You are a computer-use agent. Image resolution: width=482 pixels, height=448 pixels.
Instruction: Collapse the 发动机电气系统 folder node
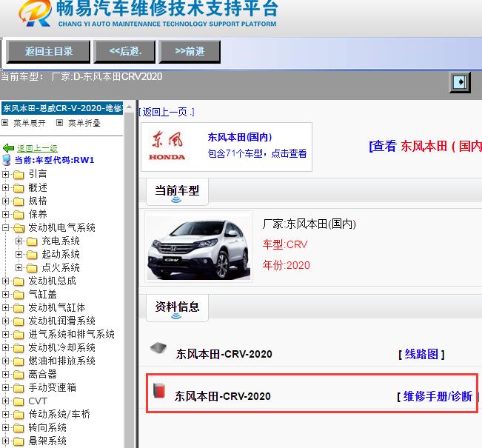point(5,228)
